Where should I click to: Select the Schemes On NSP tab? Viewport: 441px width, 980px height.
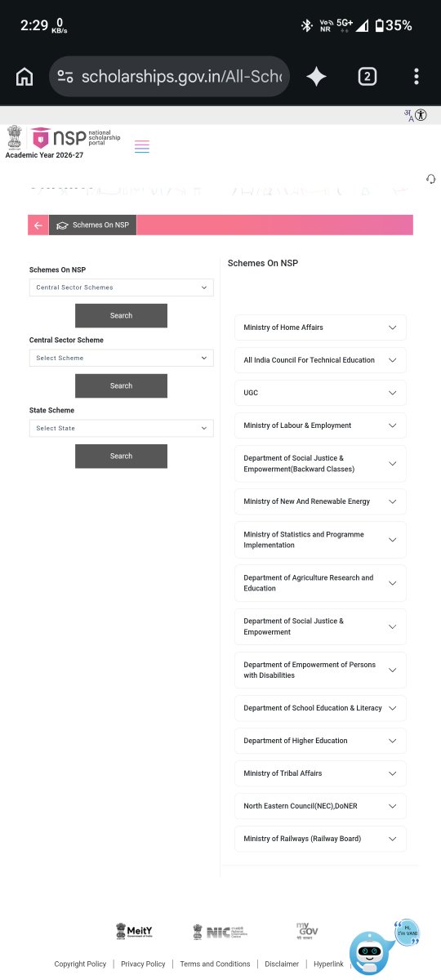click(93, 225)
